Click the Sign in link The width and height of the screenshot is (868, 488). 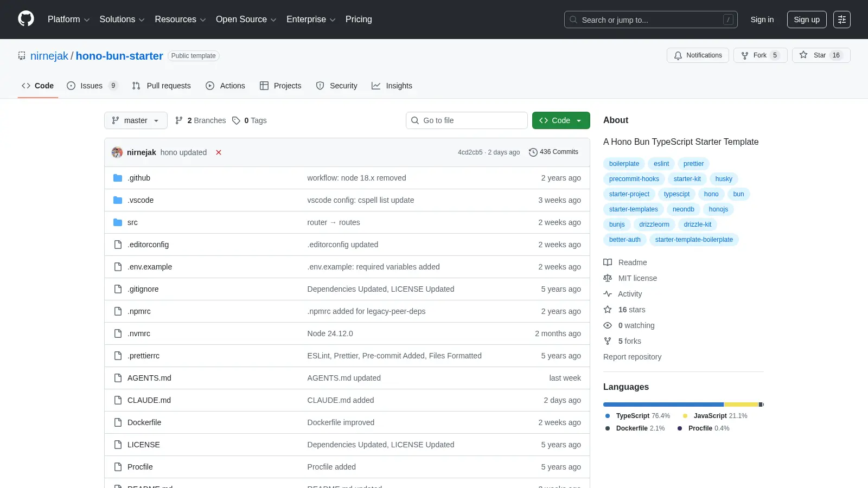point(762,20)
